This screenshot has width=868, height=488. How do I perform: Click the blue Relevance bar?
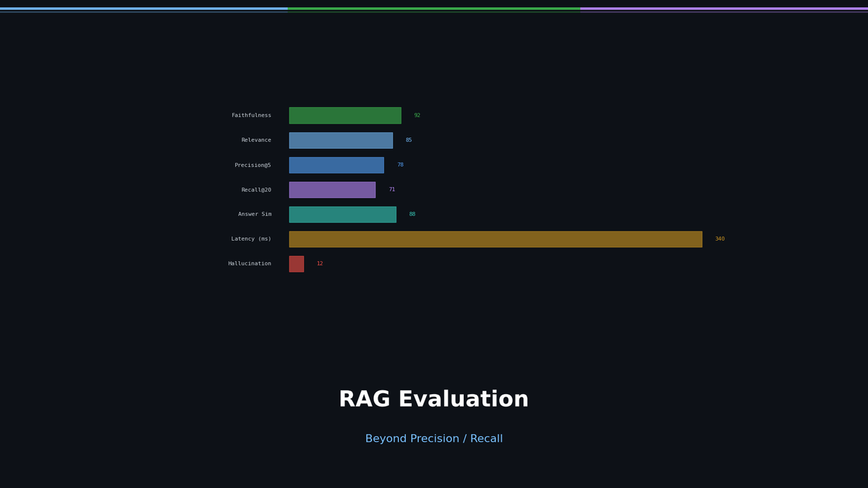[341, 140]
